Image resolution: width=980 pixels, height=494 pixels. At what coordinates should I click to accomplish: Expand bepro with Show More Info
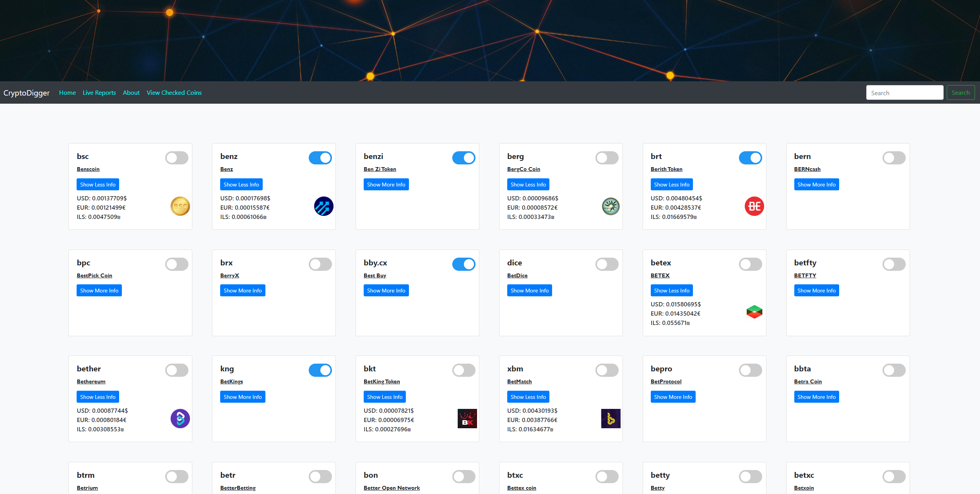673,397
